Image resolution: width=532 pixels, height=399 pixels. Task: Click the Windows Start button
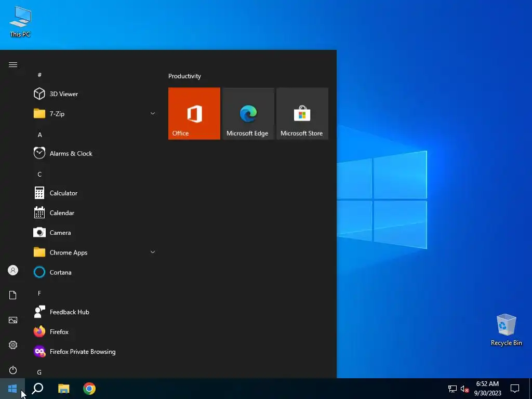coord(12,389)
